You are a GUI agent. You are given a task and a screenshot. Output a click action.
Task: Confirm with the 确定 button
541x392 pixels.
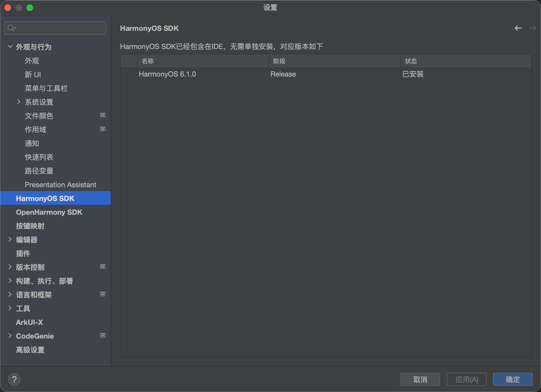[513, 379]
